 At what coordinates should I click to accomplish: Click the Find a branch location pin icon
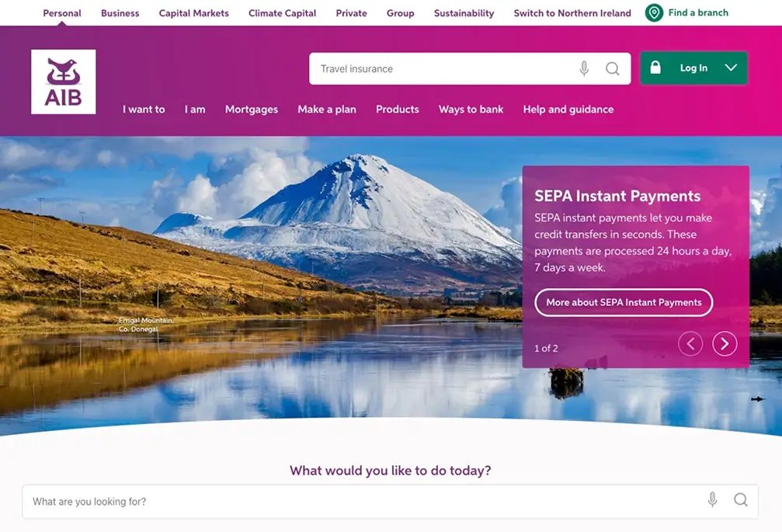654,12
